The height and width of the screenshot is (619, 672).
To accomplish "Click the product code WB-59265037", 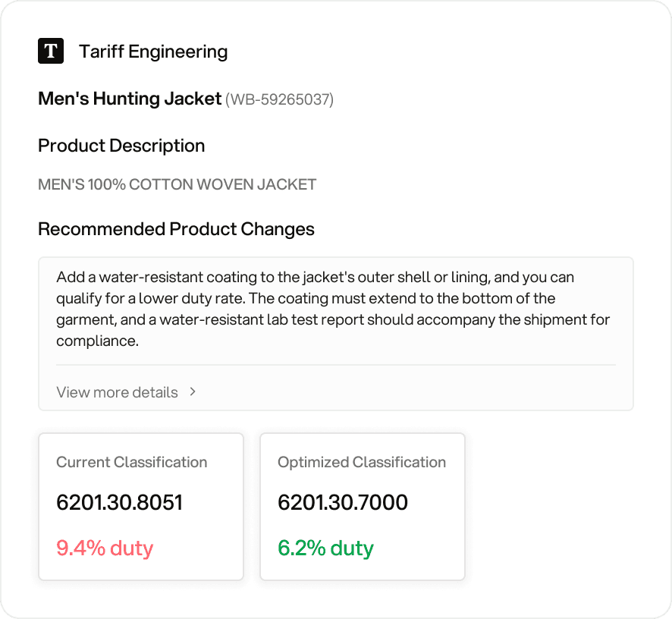I will [280, 99].
